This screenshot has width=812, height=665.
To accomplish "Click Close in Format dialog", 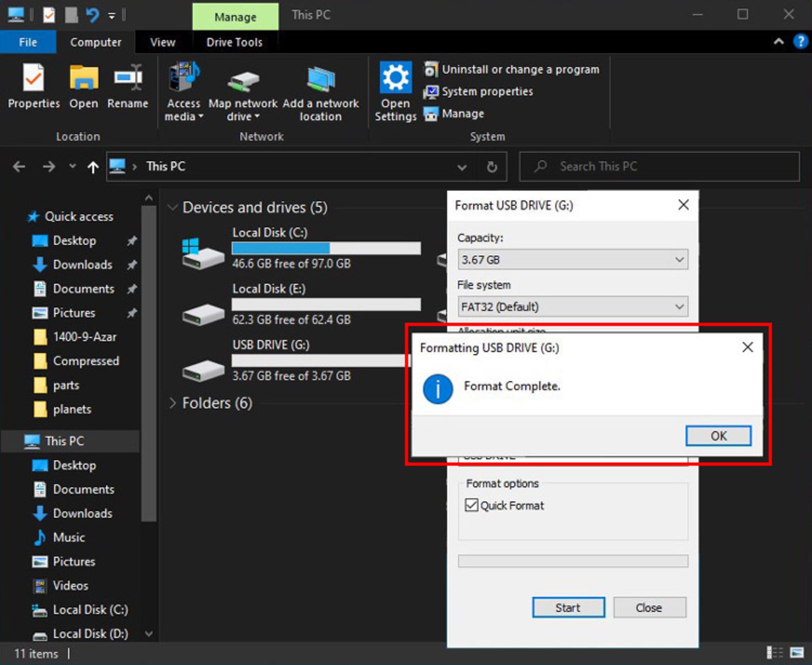I will pos(649,608).
